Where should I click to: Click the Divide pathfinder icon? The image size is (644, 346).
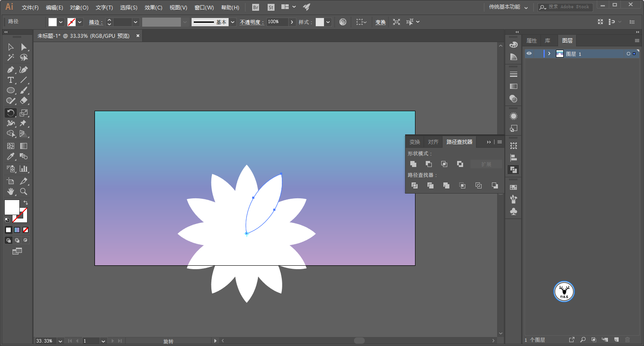pos(415,185)
